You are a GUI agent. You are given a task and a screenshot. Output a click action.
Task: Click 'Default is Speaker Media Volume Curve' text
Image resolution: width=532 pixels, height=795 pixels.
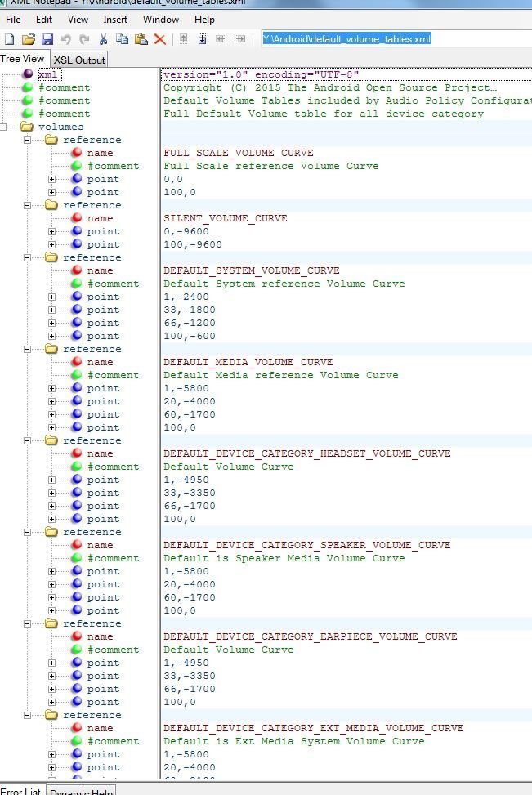click(284, 558)
